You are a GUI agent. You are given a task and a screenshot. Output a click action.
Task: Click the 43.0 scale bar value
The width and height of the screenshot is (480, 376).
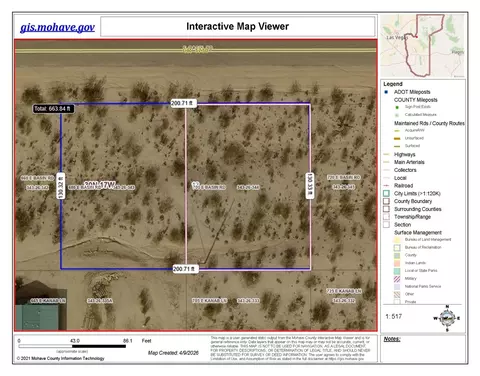pos(75,341)
